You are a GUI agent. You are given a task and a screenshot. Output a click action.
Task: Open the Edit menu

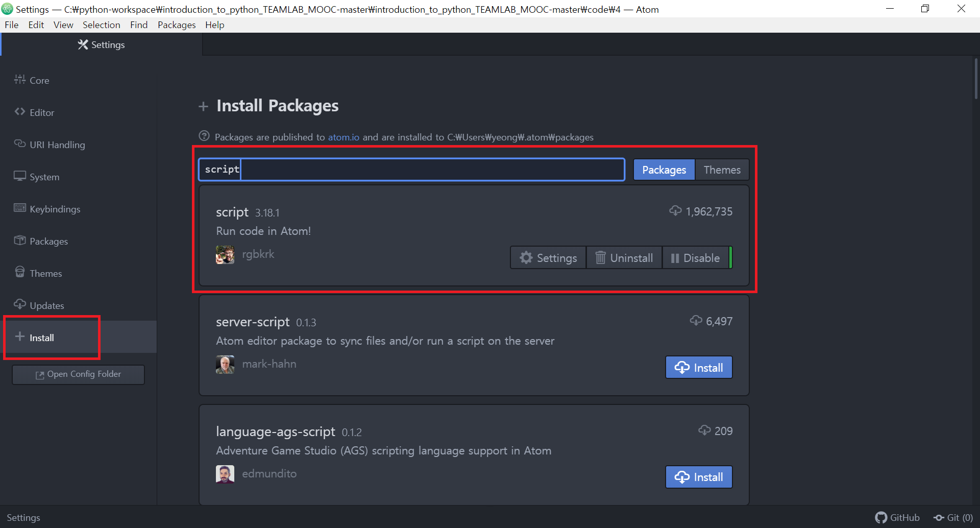click(36, 25)
